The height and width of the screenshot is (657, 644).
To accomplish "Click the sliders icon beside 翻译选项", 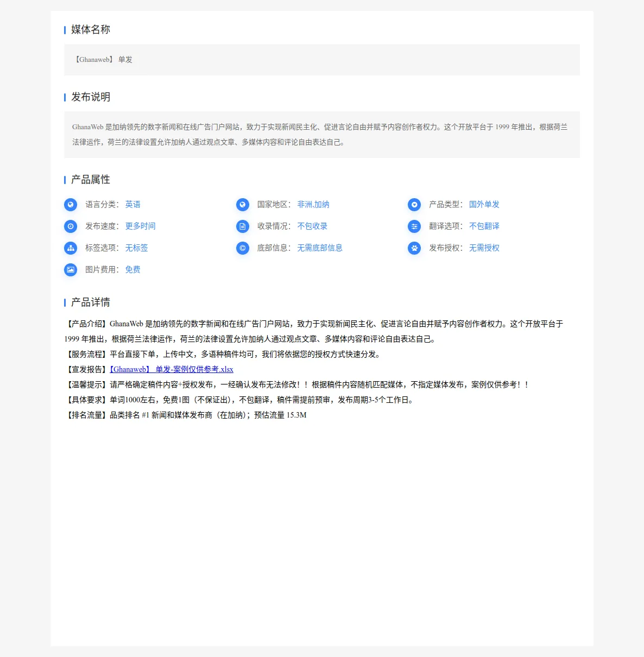I will pyautogui.click(x=414, y=226).
